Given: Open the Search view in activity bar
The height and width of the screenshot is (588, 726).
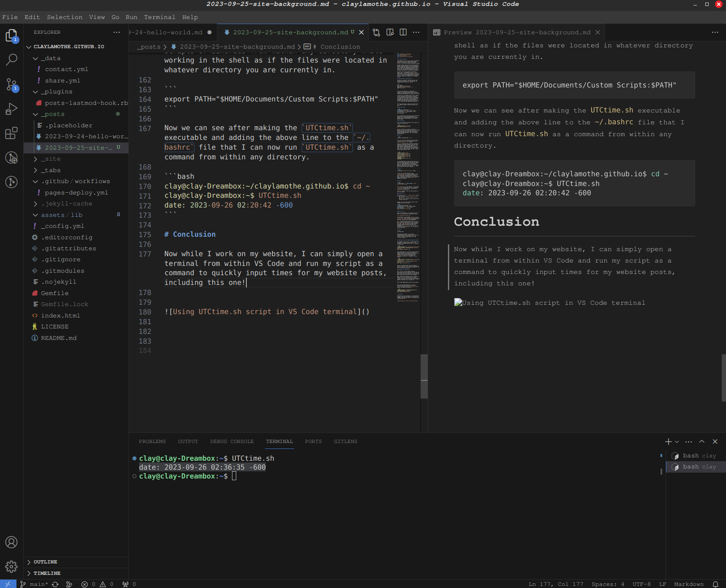Looking at the screenshot, I should point(11,60).
